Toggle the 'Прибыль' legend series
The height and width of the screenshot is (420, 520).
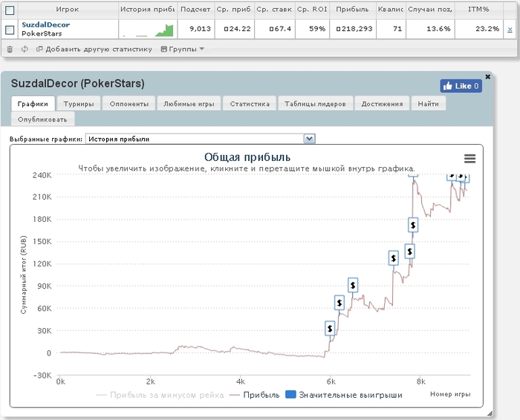coord(255,395)
